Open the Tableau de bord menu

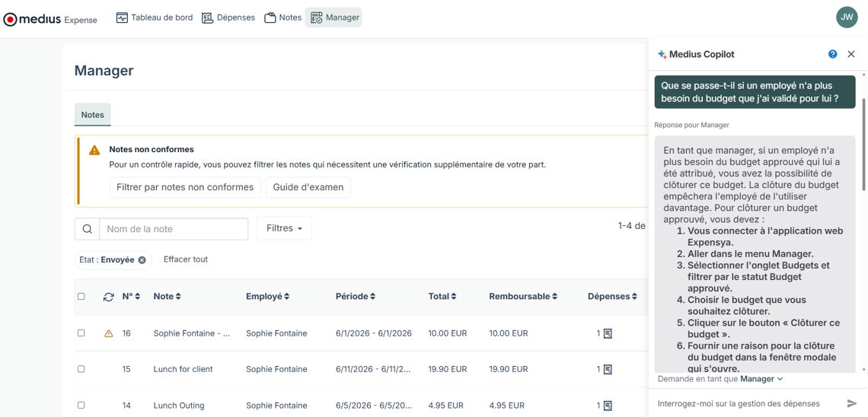155,18
